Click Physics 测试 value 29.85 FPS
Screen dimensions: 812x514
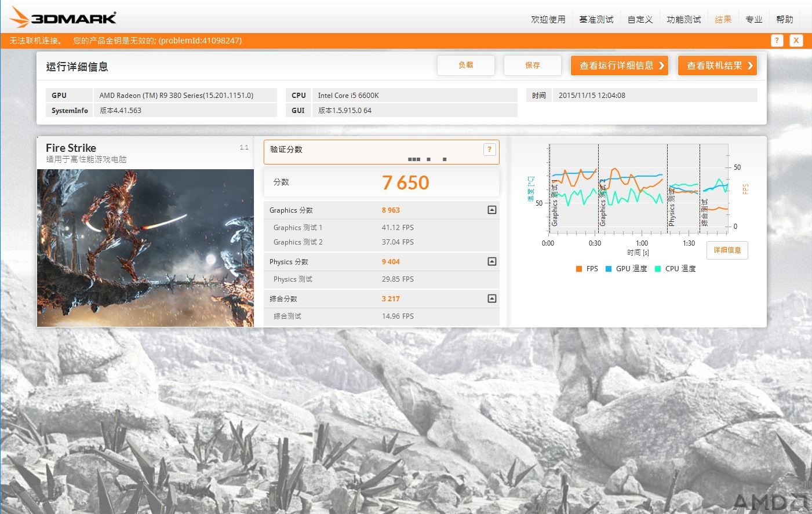[x=398, y=279]
